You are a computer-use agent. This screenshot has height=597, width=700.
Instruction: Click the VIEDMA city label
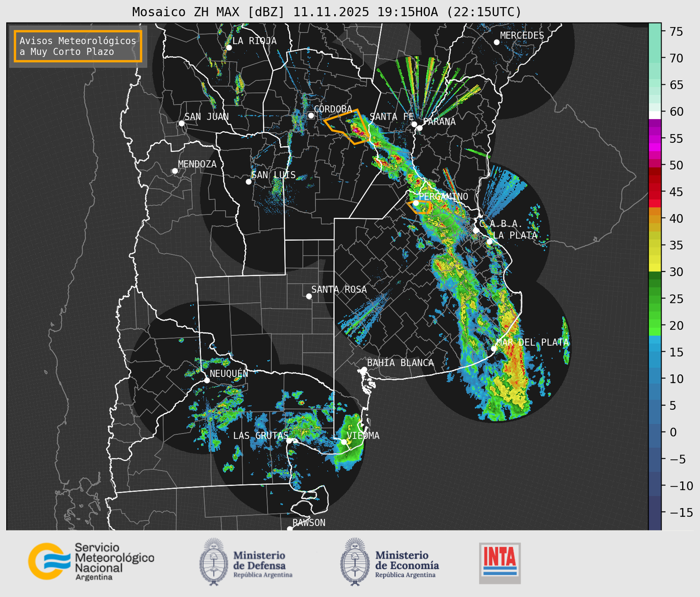pyautogui.click(x=363, y=436)
